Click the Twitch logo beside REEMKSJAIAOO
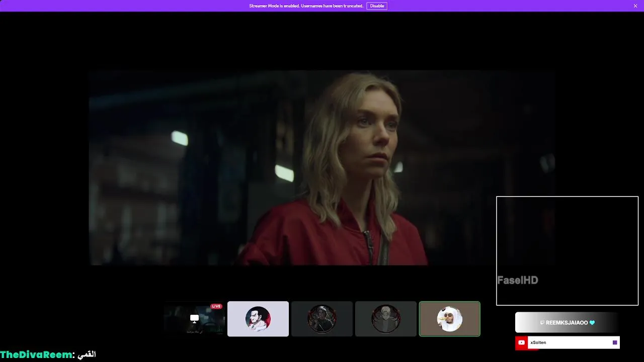This screenshot has width=644, height=362. pos(542,323)
